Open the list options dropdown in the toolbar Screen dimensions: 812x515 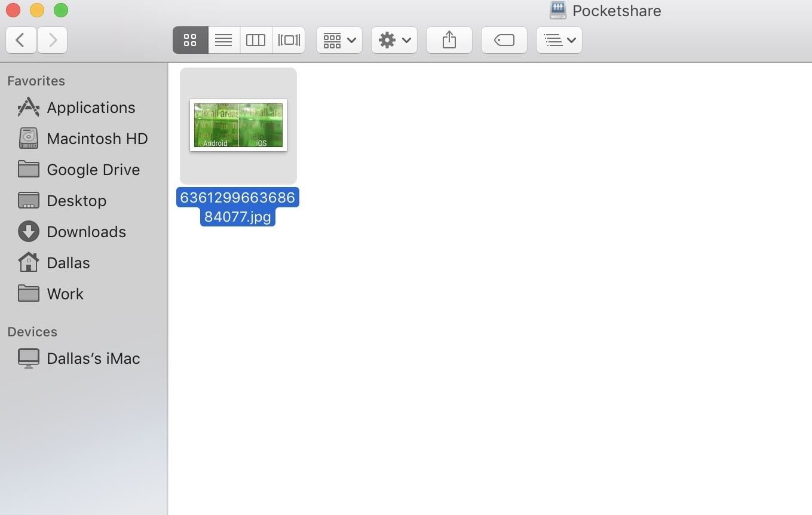559,40
